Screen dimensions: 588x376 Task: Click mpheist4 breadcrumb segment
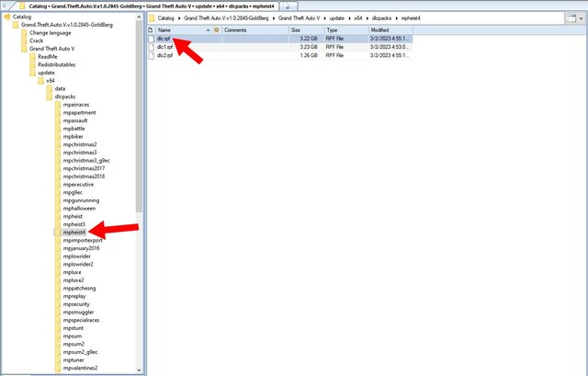tap(411, 18)
